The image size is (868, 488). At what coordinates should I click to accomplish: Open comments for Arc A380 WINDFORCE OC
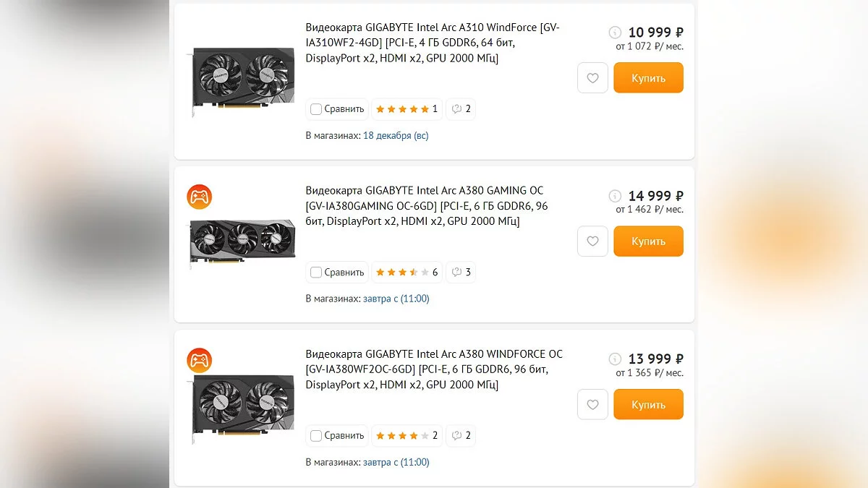point(461,436)
